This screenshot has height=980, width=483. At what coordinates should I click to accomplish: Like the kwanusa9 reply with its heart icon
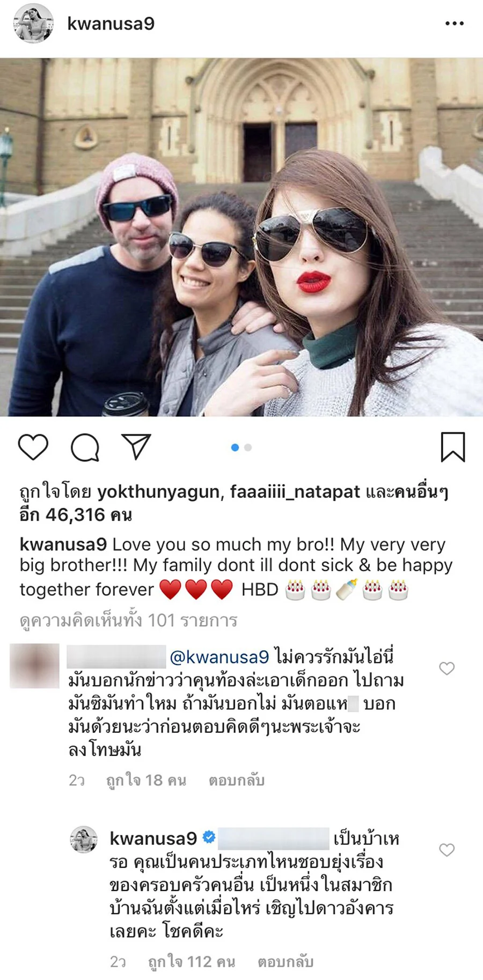coord(447,850)
